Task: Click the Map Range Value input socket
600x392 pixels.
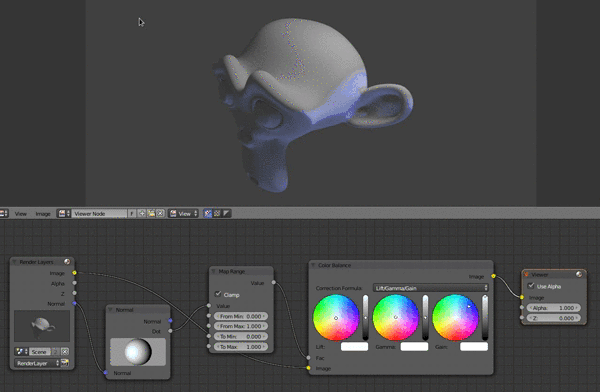Action: pos(209,305)
